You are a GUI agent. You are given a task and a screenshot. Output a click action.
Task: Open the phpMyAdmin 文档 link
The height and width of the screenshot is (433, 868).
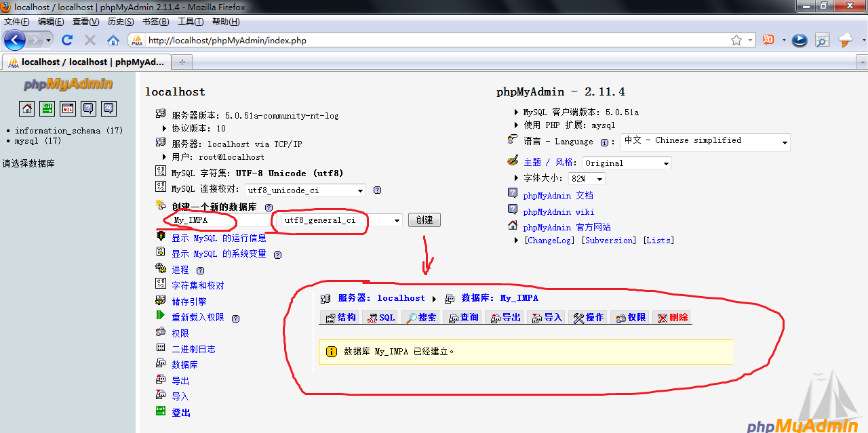[558, 196]
